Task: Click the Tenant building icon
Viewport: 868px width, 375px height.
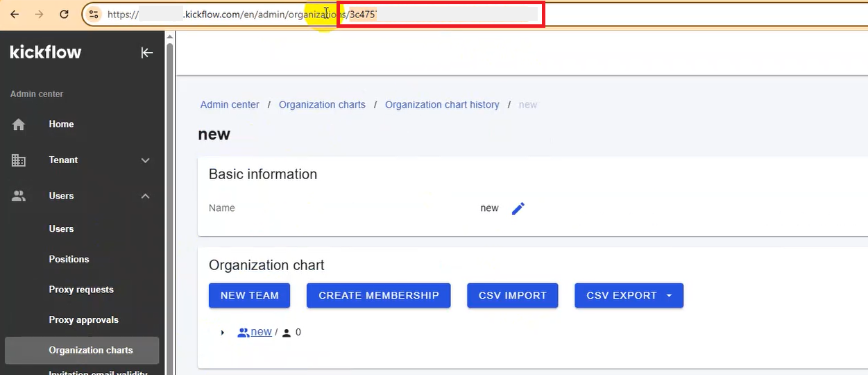Action: [19, 160]
